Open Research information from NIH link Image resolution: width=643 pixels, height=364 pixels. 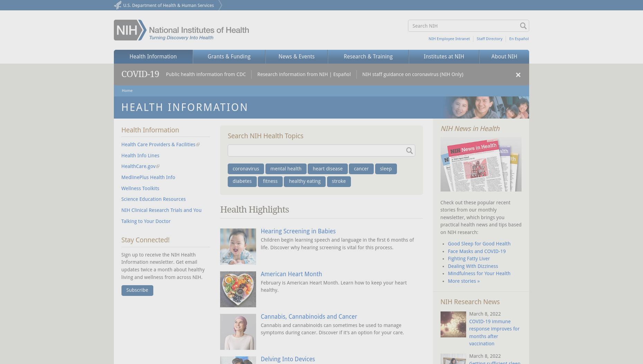[x=292, y=74]
